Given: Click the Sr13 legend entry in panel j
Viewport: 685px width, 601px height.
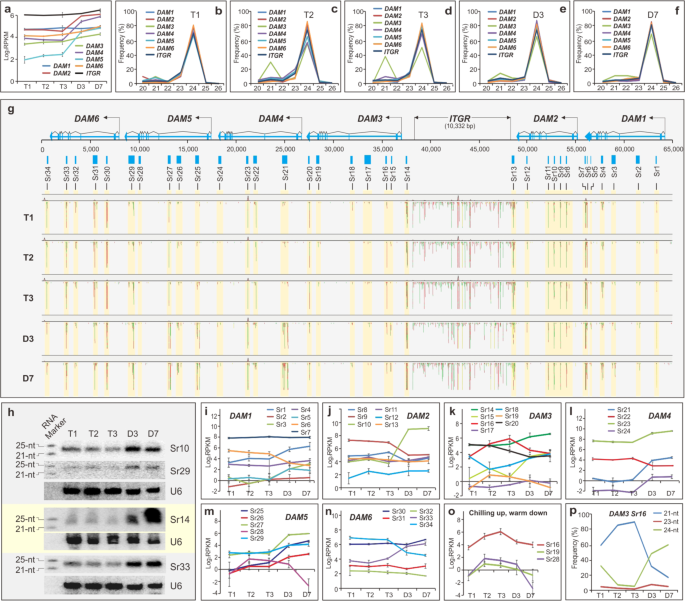Looking at the screenshot, I should (386, 425).
